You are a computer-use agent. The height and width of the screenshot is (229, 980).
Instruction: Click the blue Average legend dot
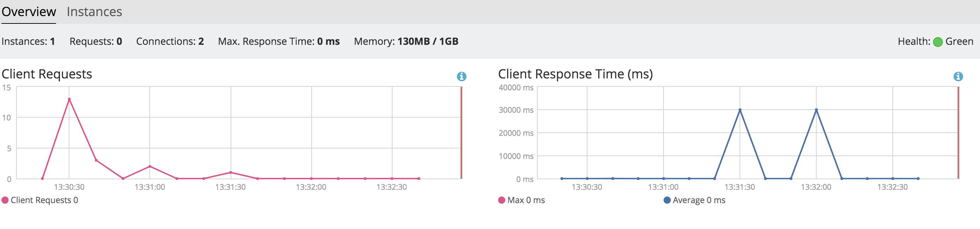click(x=667, y=200)
